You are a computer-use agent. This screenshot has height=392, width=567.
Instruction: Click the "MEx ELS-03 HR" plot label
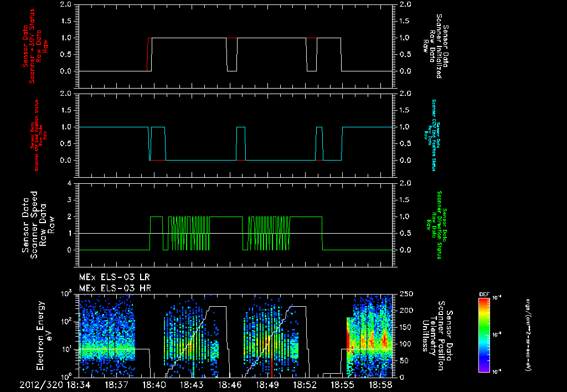tap(115, 288)
